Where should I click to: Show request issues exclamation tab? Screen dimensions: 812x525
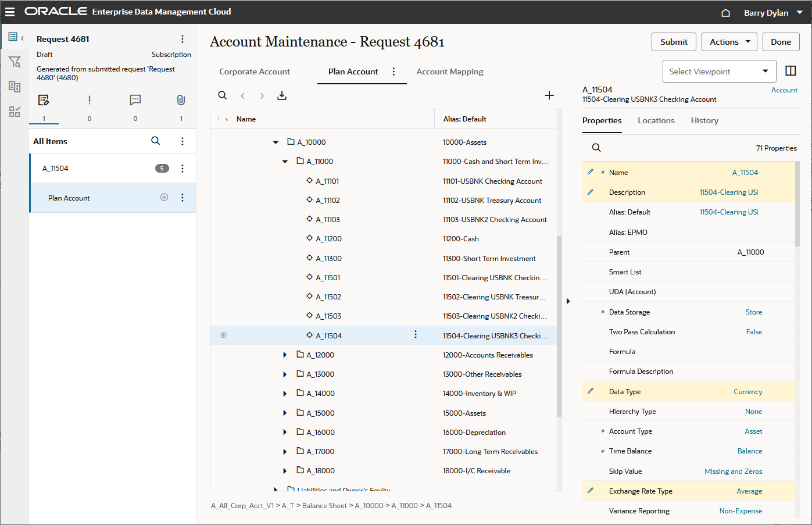point(90,100)
